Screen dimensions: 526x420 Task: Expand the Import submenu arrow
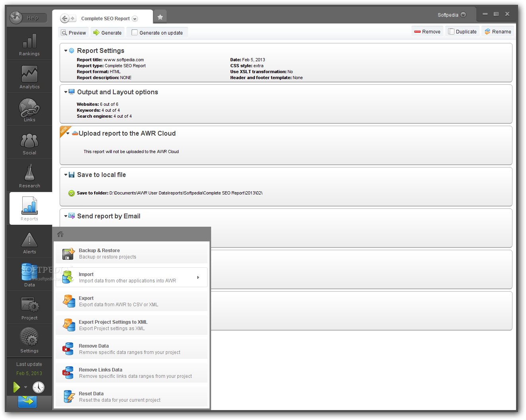click(198, 277)
